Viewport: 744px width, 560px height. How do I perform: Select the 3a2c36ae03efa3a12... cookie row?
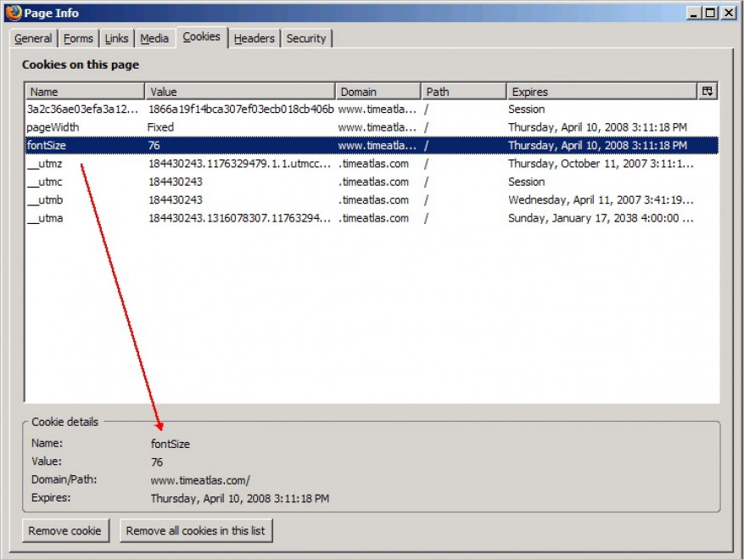coord(372,109)
